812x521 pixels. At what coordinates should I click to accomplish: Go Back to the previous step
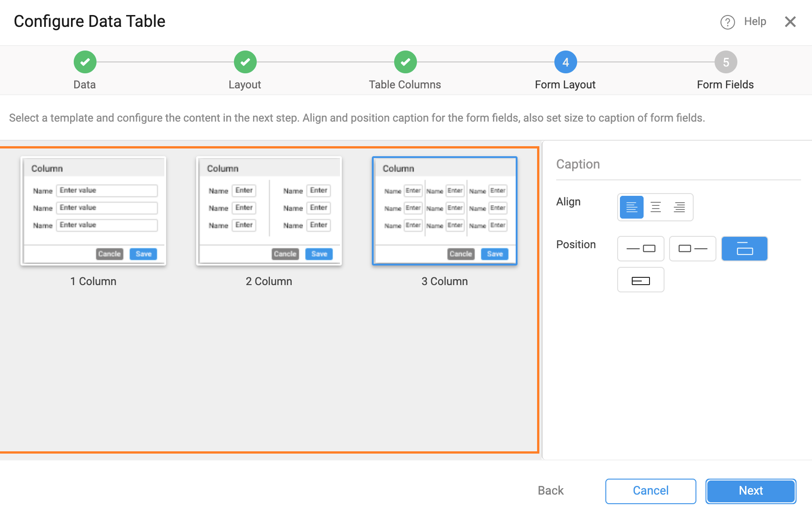tap(550, 491)
